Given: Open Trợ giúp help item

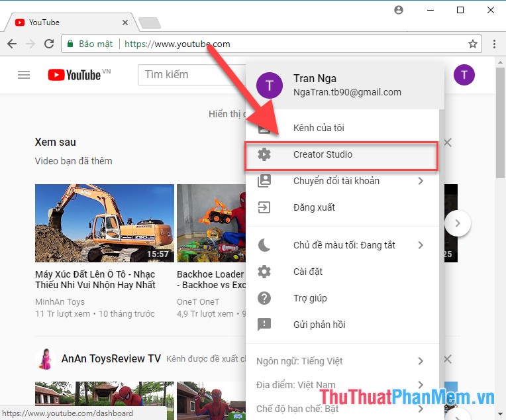Looking at the screenshot, I should [342, 298].
